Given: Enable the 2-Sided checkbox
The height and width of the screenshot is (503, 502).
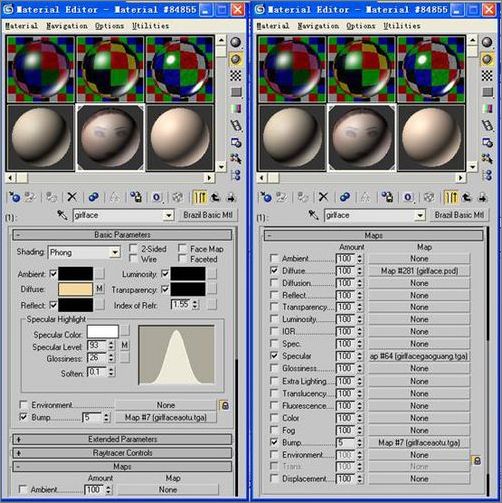Looking at the screenshot, I should (134, 248).
